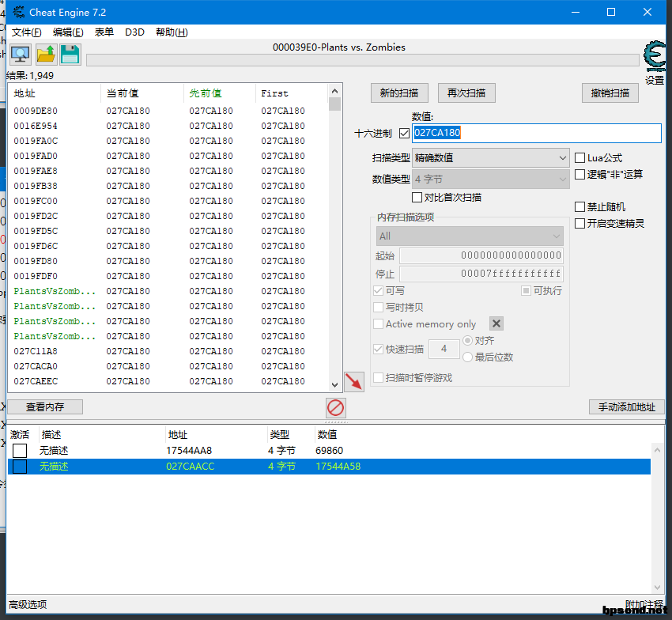Select the 最后位数 radio button
This screenshot has height=620, width=672.
467,357
